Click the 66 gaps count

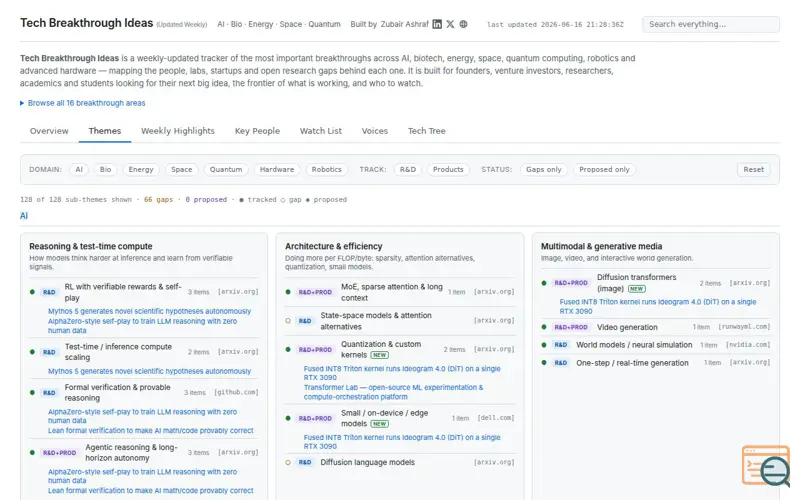[158, 199]
